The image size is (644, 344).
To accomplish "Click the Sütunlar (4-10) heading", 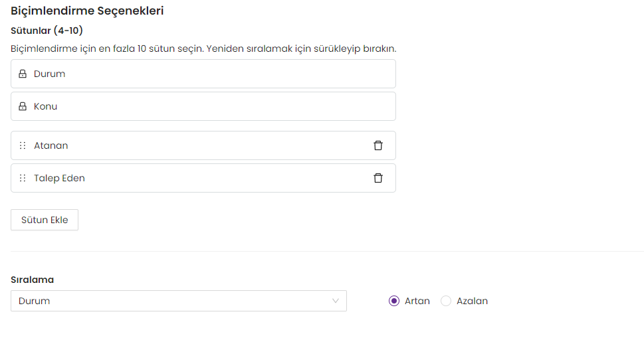I will (47, 31).
